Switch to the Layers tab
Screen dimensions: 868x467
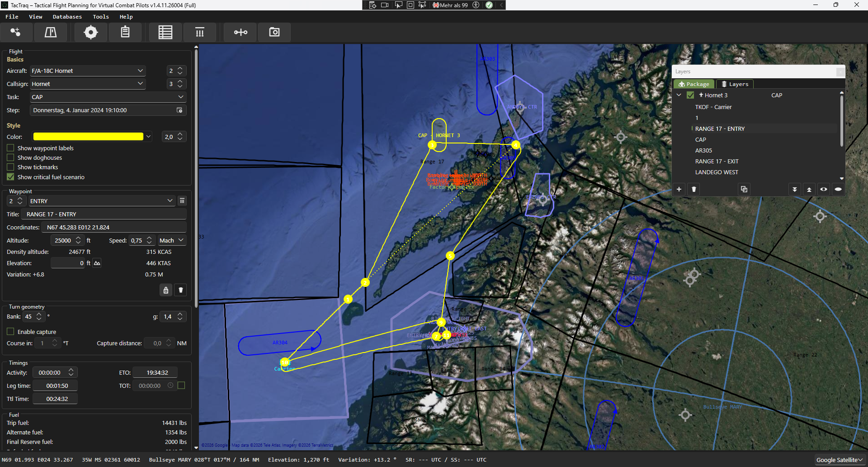(x=735, y=84)
